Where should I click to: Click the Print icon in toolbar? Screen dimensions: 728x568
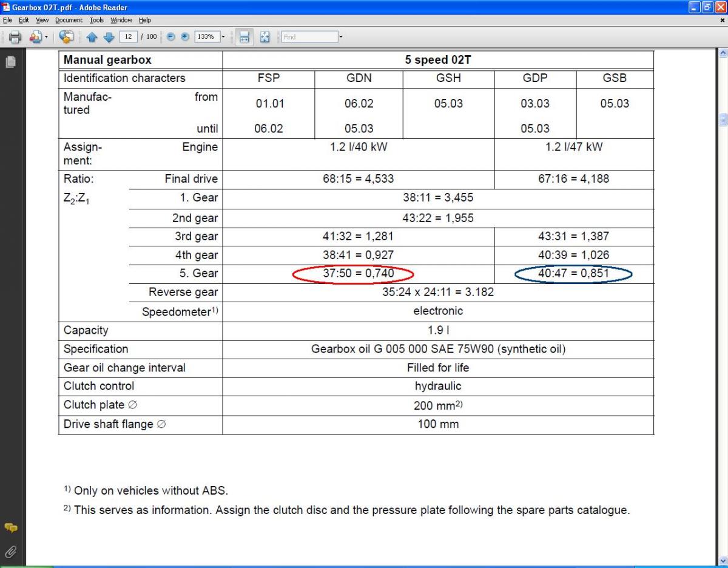click(x=15, y=37)
